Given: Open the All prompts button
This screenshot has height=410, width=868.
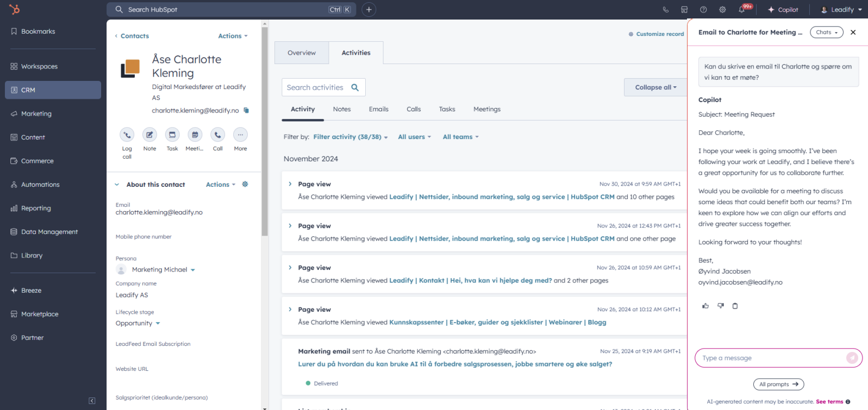Looking at the screenshot, I should [778, 384].
